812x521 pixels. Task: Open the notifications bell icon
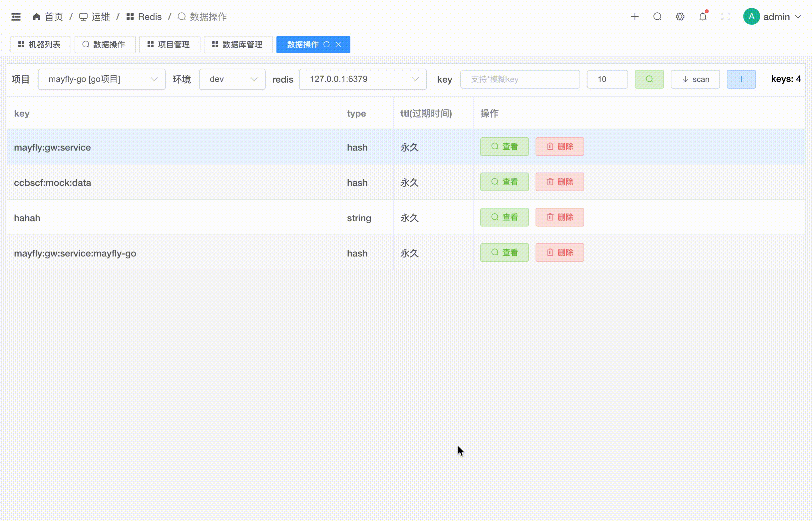(x=703, y=17)
